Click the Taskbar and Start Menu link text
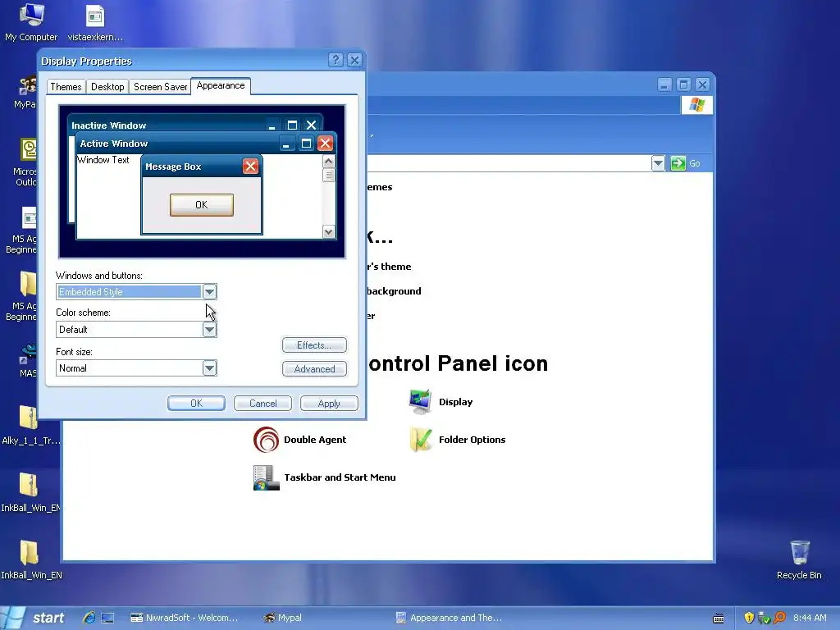The height and width of the screenshot is (630, 840). click(x=340, y=477)
